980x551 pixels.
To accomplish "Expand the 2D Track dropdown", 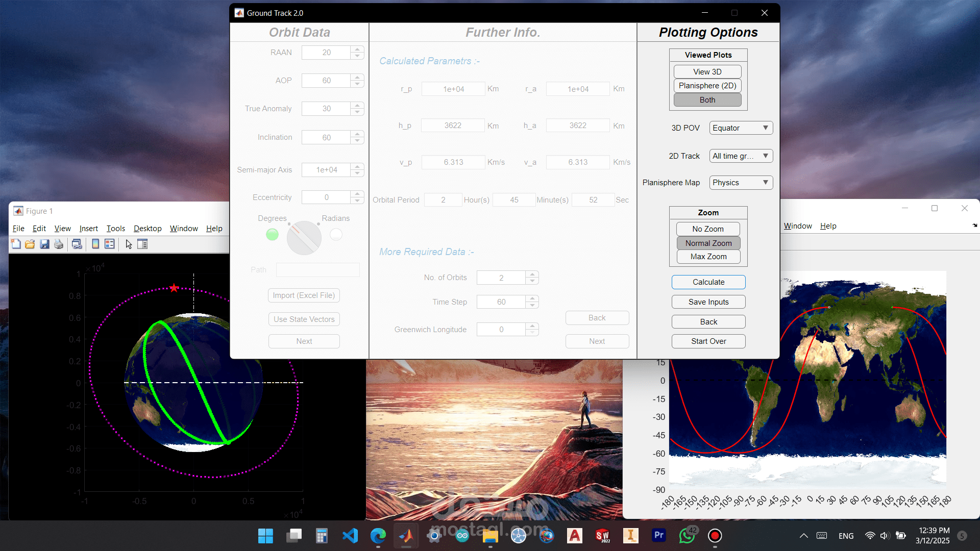I will 741,156.
